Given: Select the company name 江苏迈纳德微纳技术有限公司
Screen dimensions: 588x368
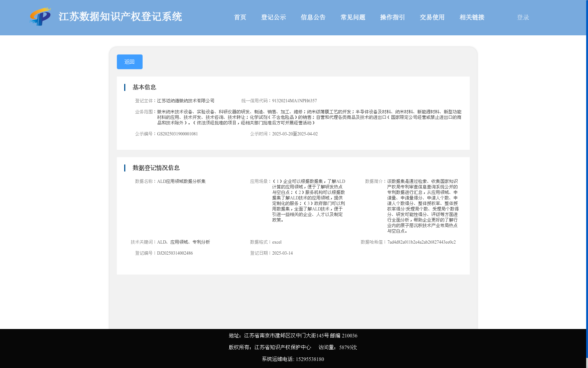Looking at the screenshot, I should coord(186,101).
